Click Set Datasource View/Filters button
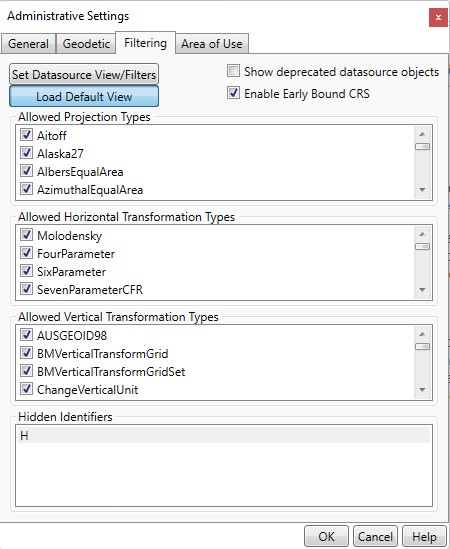The width and height of the screenshot is (450, 549). 84,74
